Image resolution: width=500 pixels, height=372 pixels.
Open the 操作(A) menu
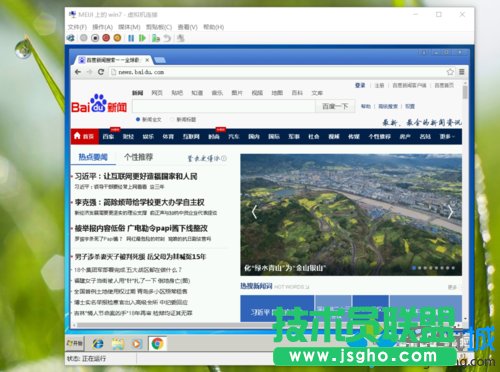pos(102,27)
